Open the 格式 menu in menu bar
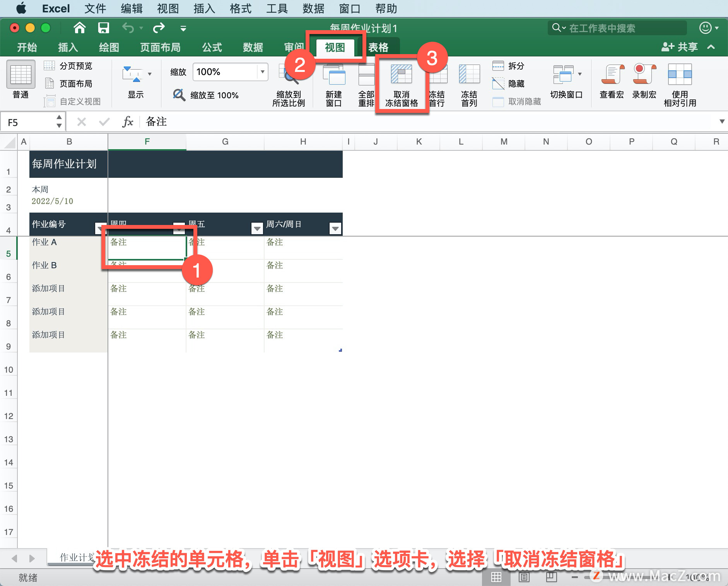This screenshot has height=586, width=728. (241, 8)
